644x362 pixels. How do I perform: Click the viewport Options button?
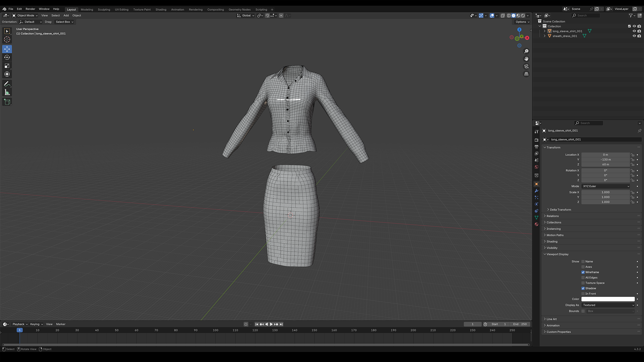(522, 22)
